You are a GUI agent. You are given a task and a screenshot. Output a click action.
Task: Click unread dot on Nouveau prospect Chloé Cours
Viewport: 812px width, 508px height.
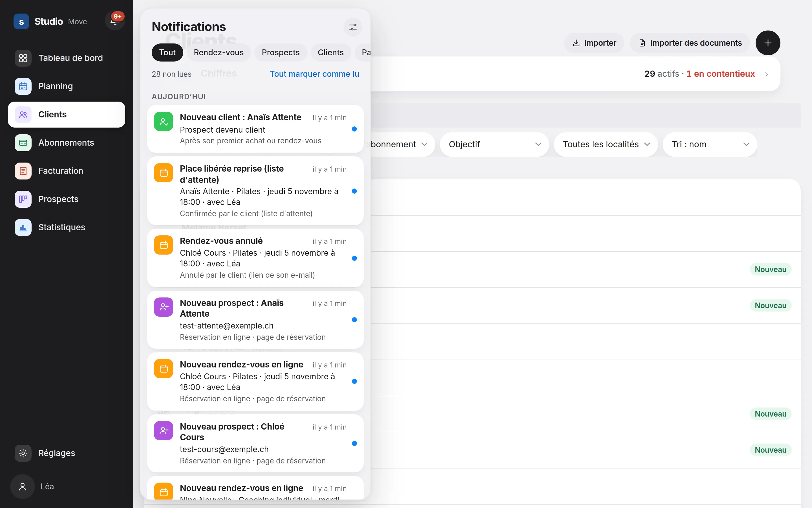(x=354, y=443)
